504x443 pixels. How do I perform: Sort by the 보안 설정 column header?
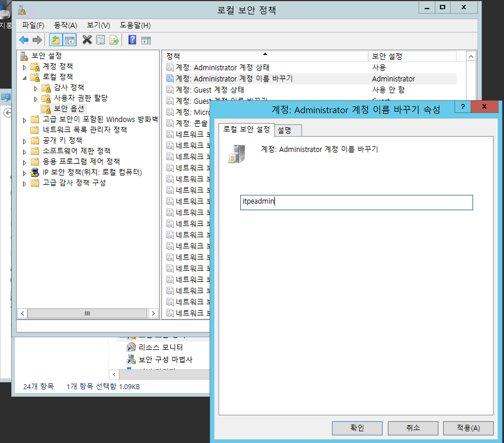coord(412,56)
